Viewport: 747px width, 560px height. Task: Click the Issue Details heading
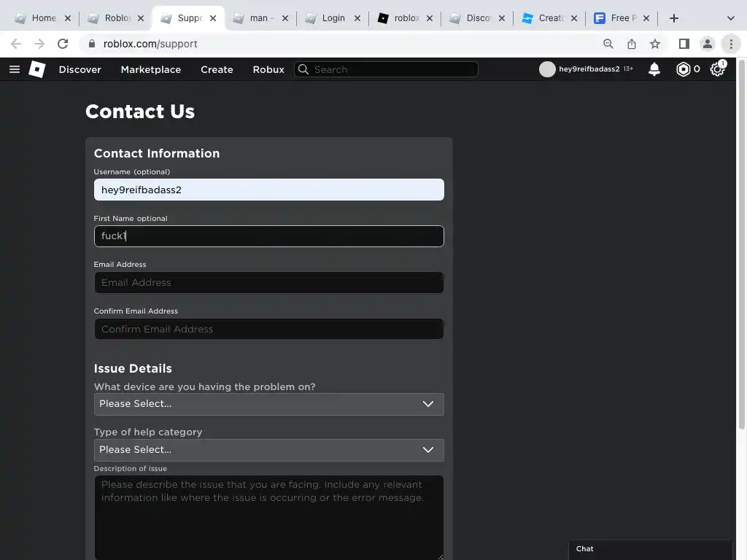[x=133, y=368]
